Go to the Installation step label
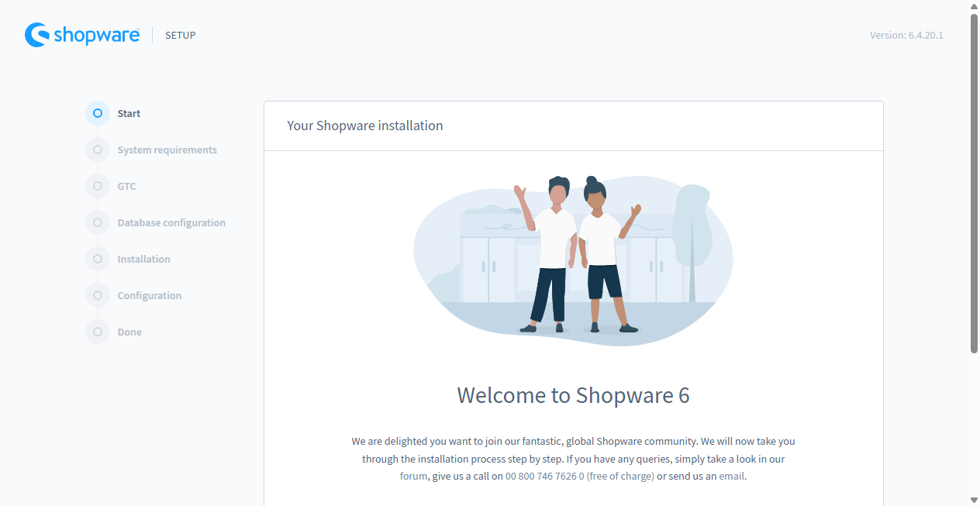The image size is (980, 506). coord(143,259)
